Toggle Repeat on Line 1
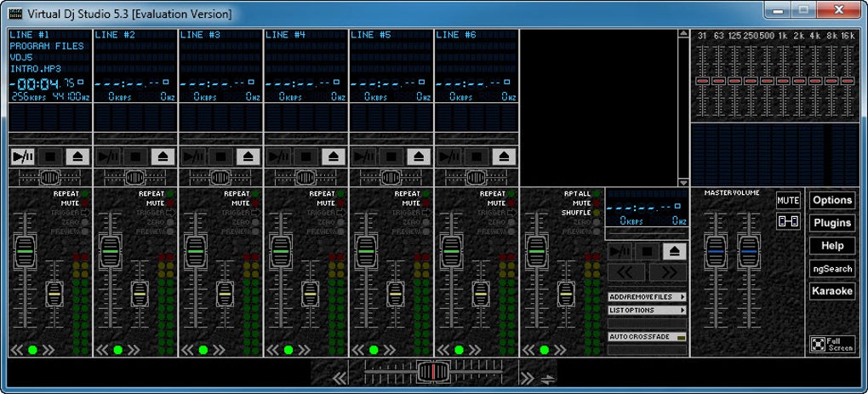This screenshot has height=394, width=868. coord(85,194)
